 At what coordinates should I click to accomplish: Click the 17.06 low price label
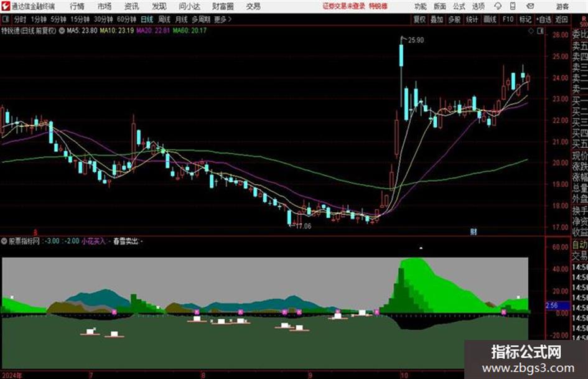tap(304, 226)
